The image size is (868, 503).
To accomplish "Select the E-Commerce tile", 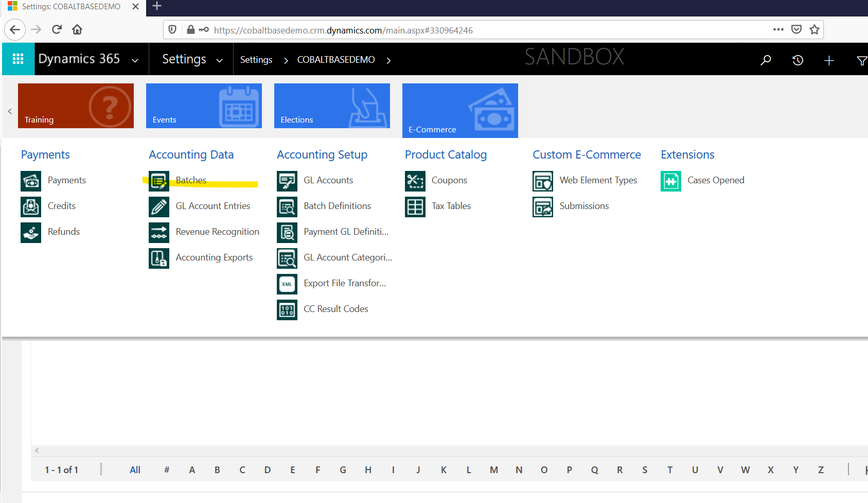I will coord(460,111).
